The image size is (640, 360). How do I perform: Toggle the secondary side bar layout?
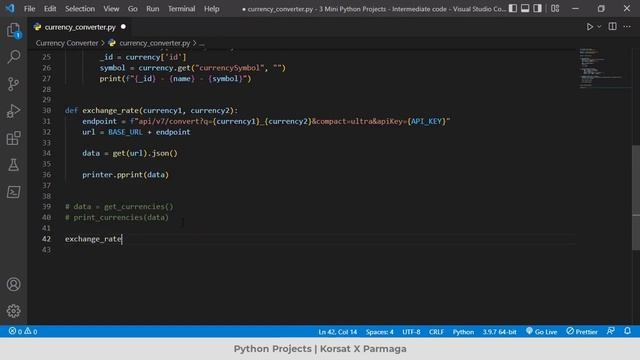tap(538, 8)
